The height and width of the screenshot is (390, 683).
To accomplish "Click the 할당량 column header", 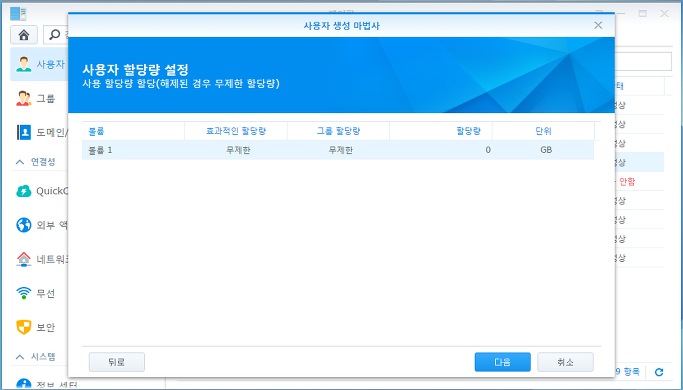I will tap(441, 131).
